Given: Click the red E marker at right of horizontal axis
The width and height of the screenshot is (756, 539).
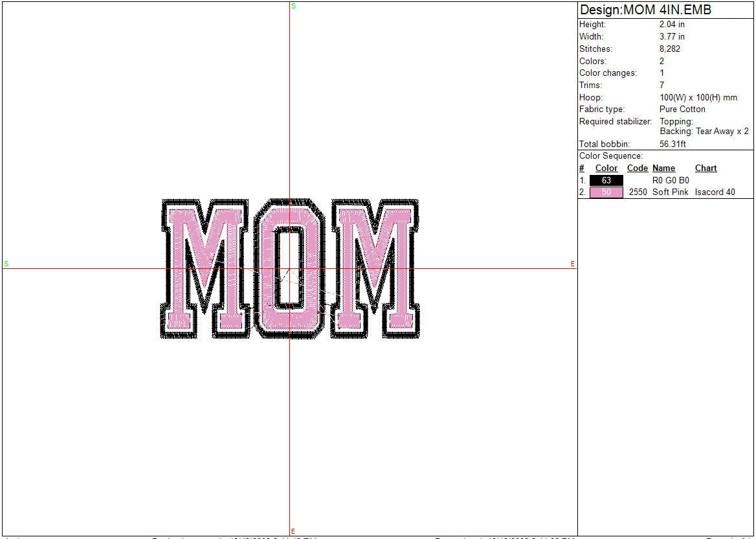Looking at the screenshot, I should click(x=573, y=264).
